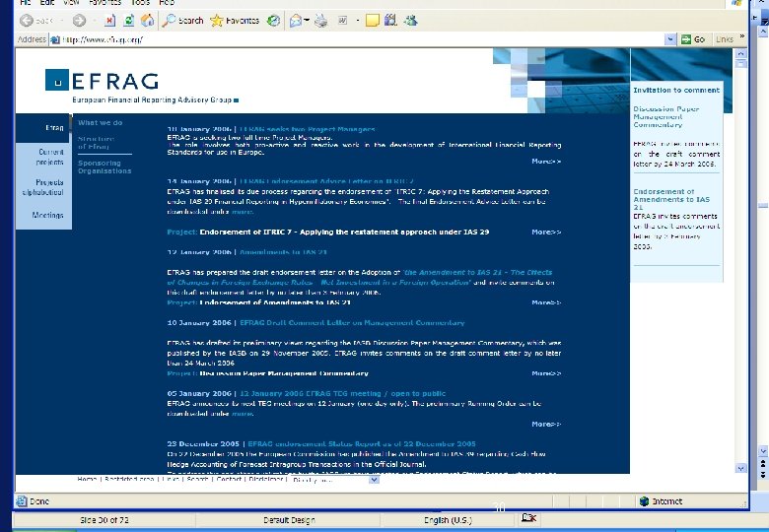Click the Stop loading icon
This screenshot has height=532, width=769.
(109, 21)
